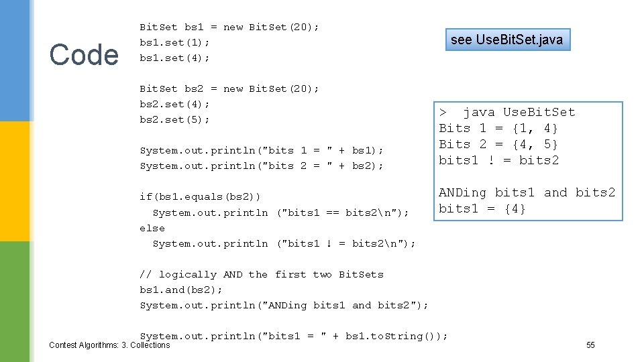Select the "bs1.set(1);" code line
The height and width of the screenshot is (362, 644).
[174, 42]
